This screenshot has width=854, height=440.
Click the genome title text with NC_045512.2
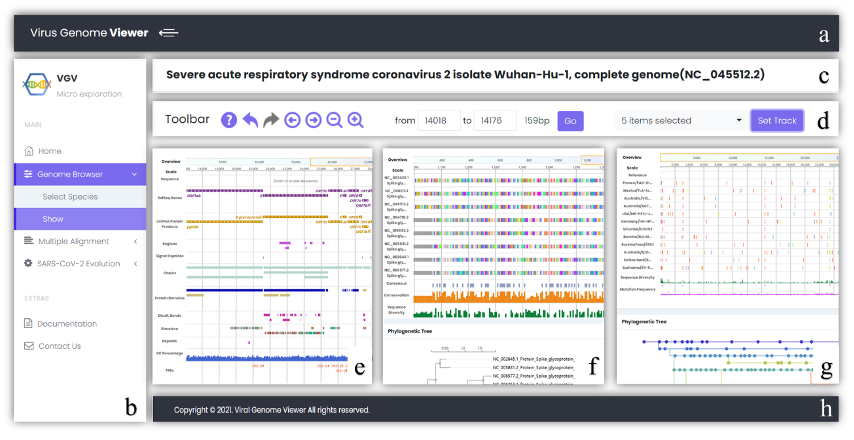[465, 75]
